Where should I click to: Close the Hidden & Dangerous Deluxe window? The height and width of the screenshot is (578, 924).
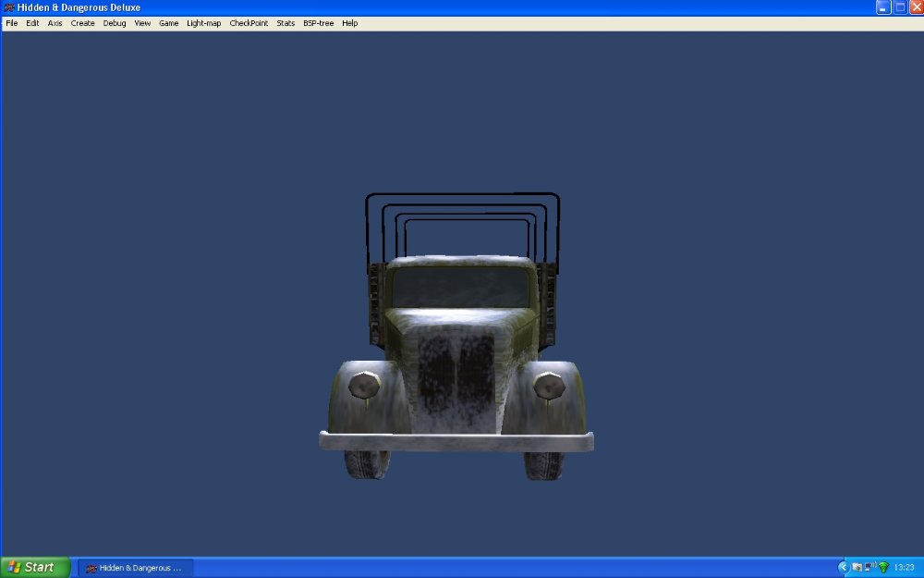(917, 7)
